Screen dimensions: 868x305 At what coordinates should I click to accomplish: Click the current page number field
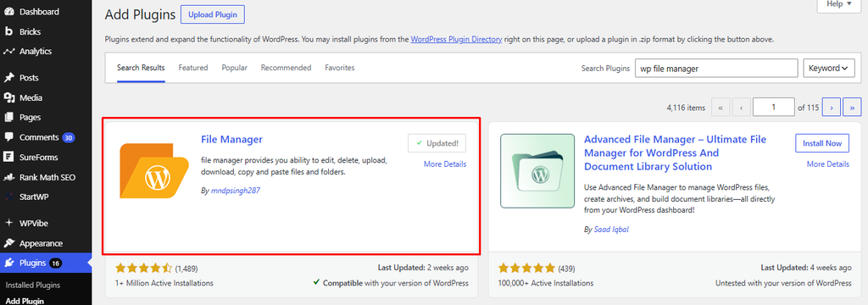coord(774,108)
